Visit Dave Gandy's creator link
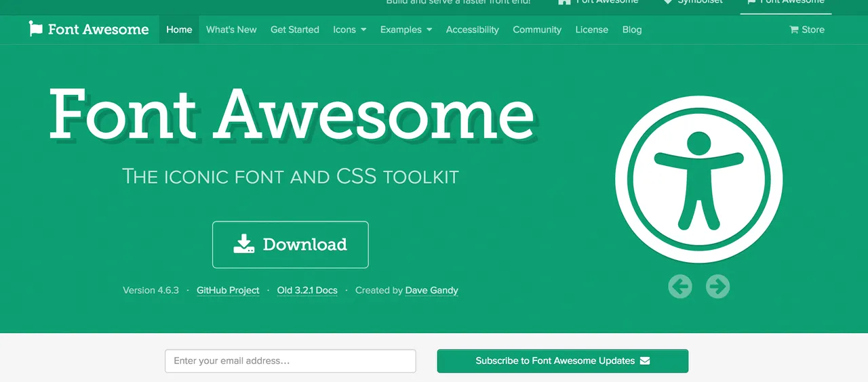This screenshot has height=382, width=868. tap(432, 290)
